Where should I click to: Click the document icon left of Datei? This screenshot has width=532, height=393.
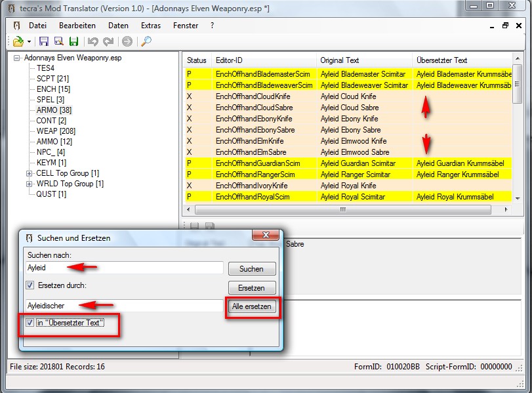click(x=16, y=26)
